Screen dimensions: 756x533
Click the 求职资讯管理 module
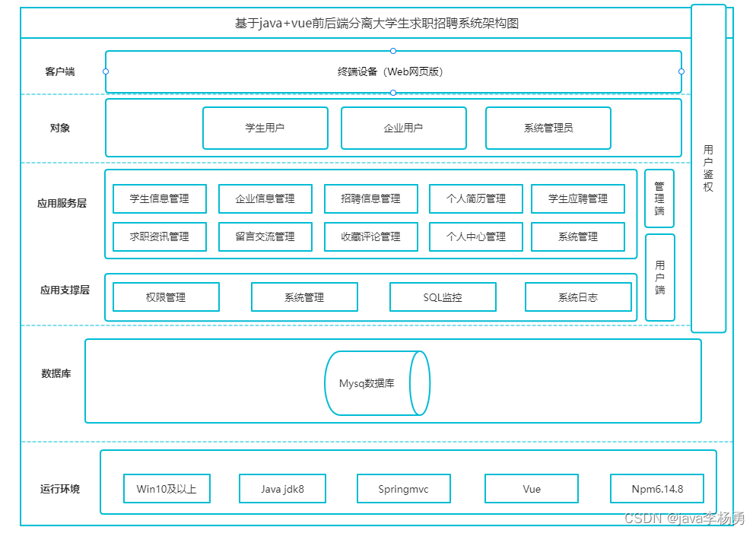tap(160, 236)
